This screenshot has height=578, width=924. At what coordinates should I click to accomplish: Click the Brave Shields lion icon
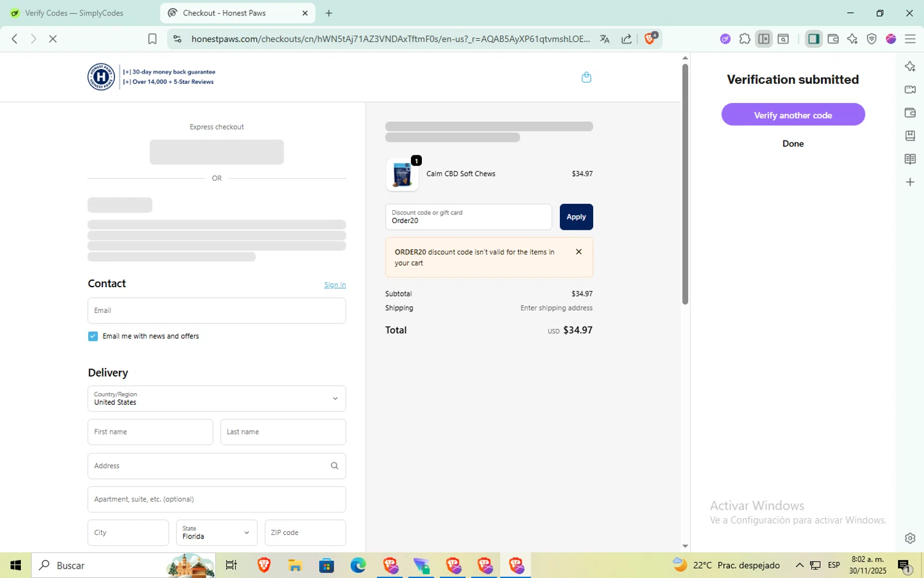[649, 39]
